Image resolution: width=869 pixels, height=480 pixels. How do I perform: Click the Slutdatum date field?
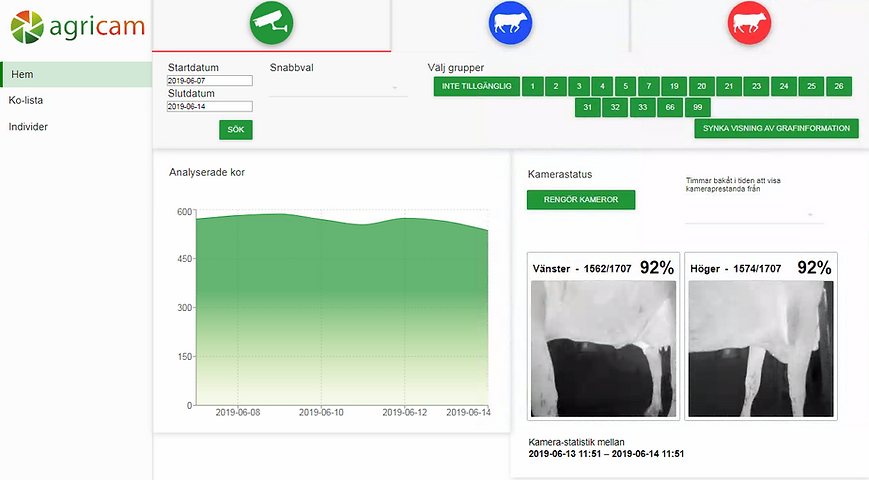click(x=210, y=106)
